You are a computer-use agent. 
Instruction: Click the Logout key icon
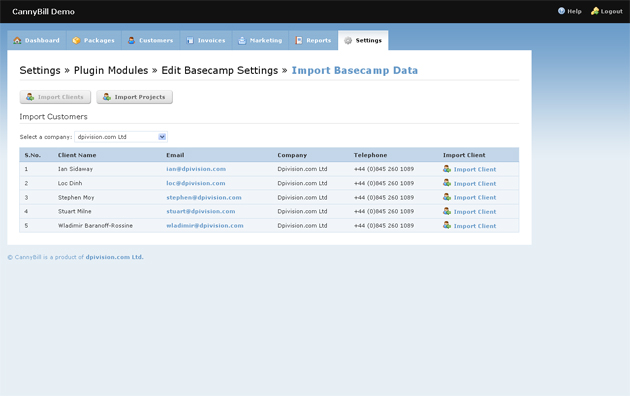click(x=595, y=11)
